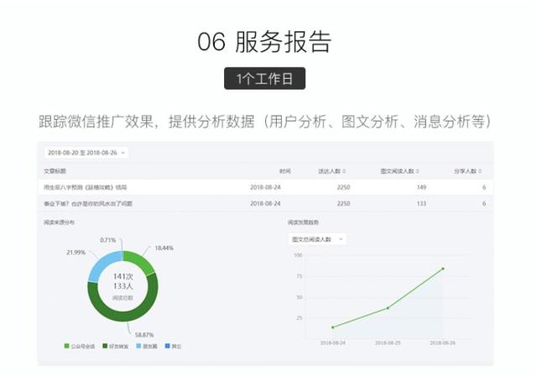Screen dimensions: 537x392
Task: Click the 2018-08-26 data point on line chart
Action: click(x=443, y=269)
